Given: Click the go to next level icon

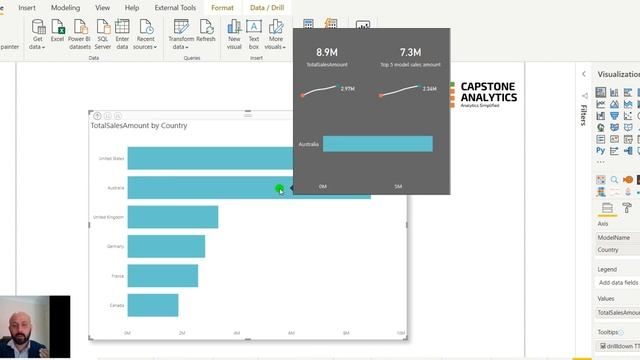Looking at the screenshot, I should (x=107, y=116).
